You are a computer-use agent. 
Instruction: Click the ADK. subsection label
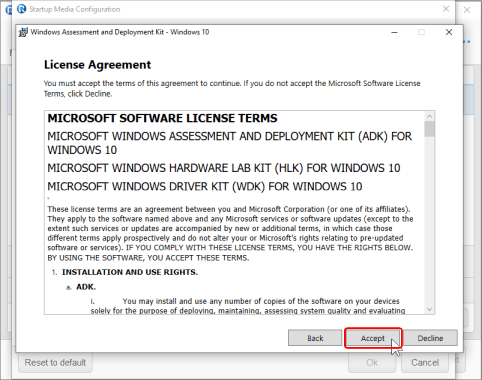[86, 287]
